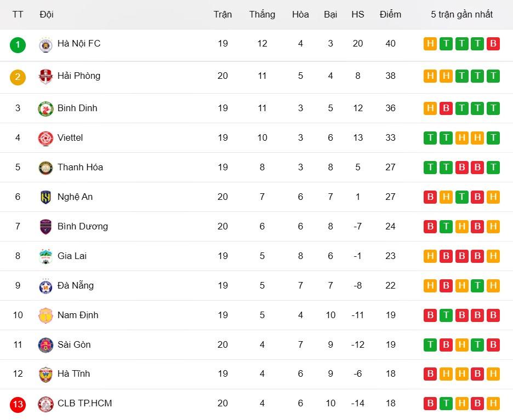Click the Viettel club logo
This screenshot has width=513, height=420.
pyautogui.click(x=45, y=138)
